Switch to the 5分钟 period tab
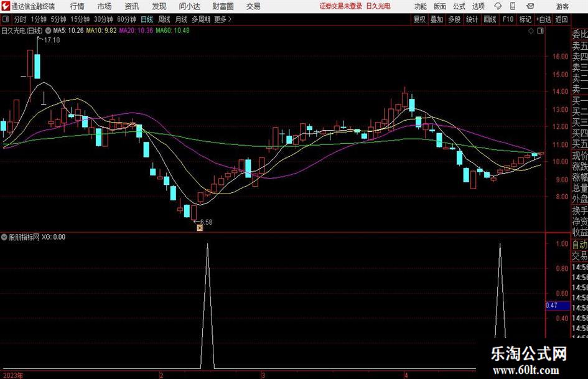Screen dimensions: 588x379 [x=58, y=19]
